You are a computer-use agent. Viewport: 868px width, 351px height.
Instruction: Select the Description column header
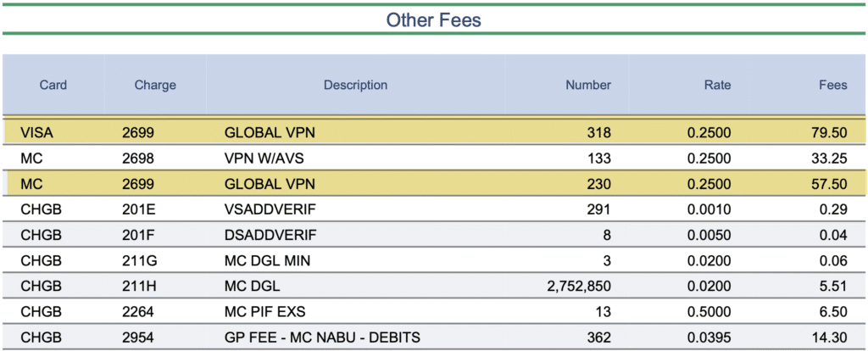355,85
